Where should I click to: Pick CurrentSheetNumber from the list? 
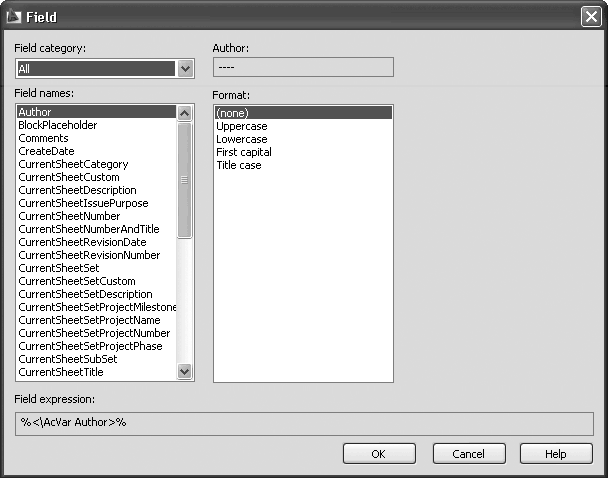click(x=69, y=216)
